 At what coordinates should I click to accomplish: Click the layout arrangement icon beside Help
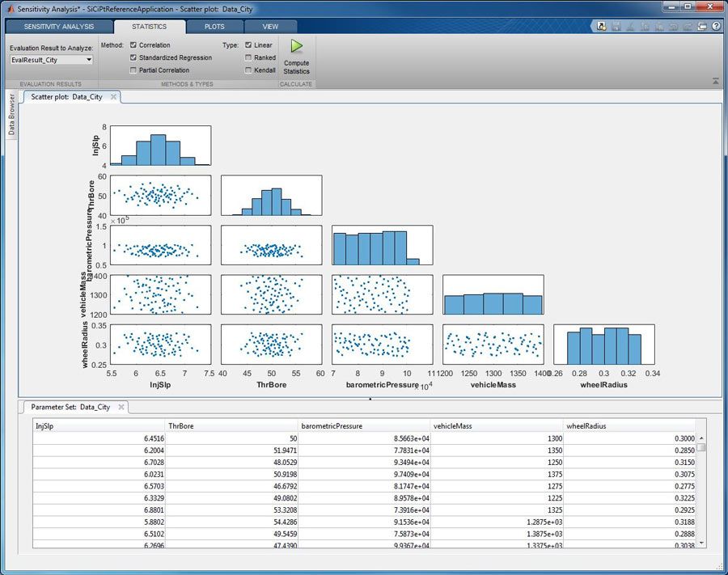coord(703,26)
